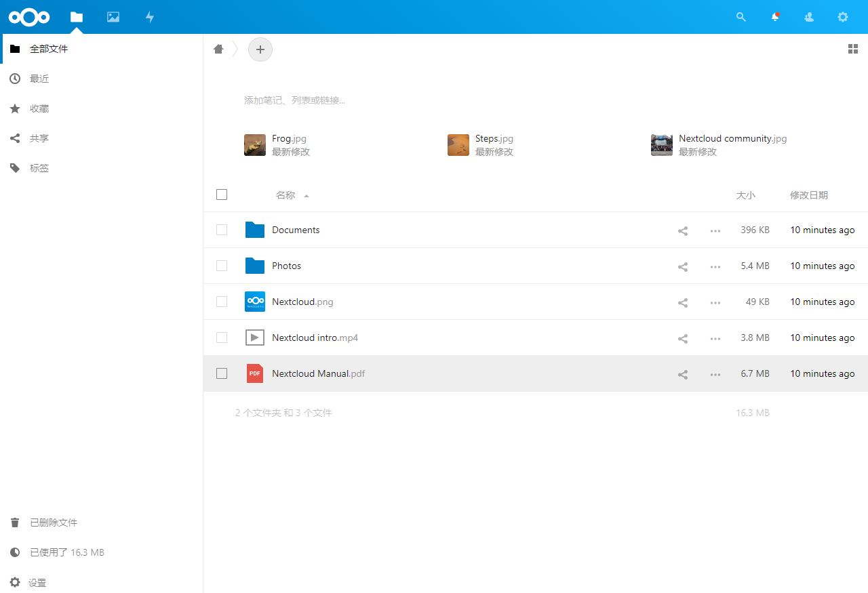Open the Files app icon
Viewport: 868px width, 593px height.
pyautogui.click(x=77, y=17)
